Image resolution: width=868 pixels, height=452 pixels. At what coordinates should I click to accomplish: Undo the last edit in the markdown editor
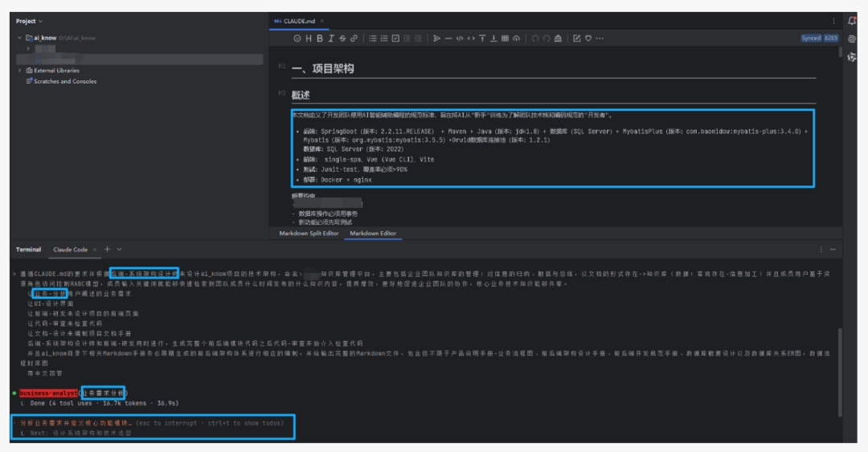tap(534, 39)
